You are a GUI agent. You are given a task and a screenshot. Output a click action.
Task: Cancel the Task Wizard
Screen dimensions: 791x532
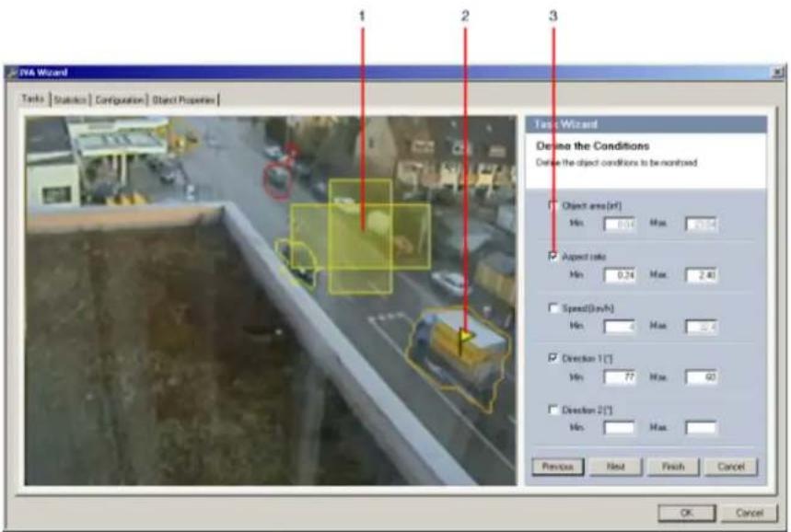pyautogui.click(x=731, y=467)
